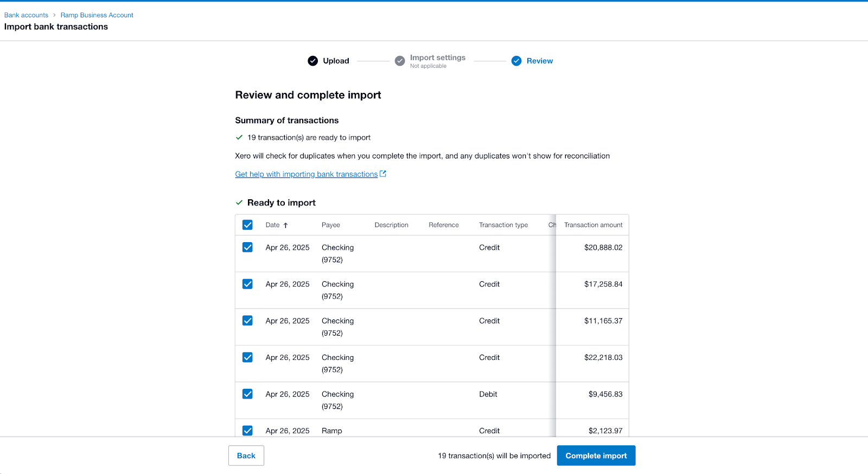Click the Import settings step icon
This screenshot has height=474, width=868.
tap(400, 61)
